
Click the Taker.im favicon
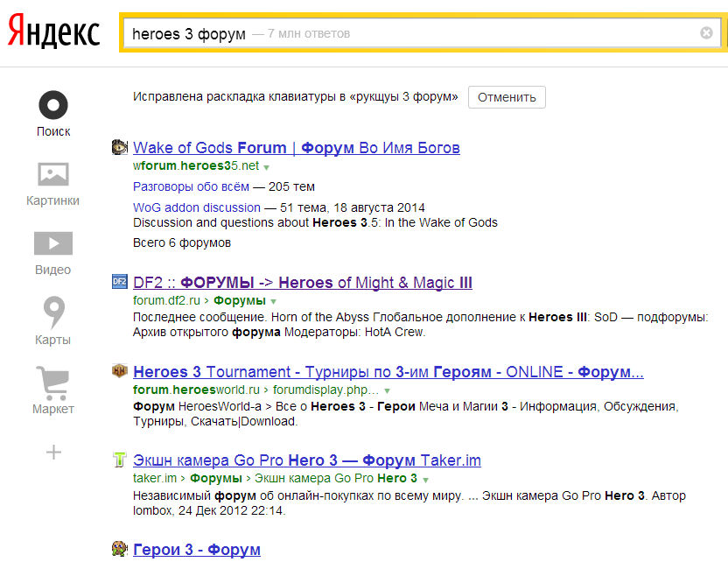point(120,460)
